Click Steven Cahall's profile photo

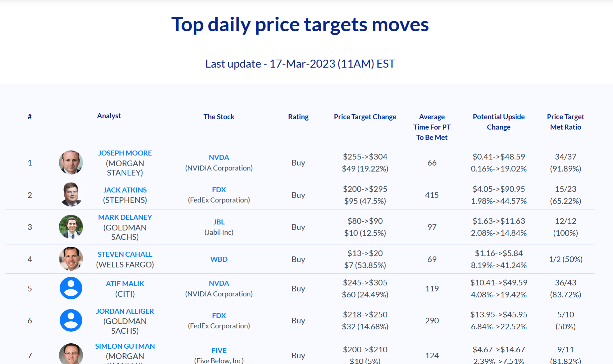click(x=71, y=259)
